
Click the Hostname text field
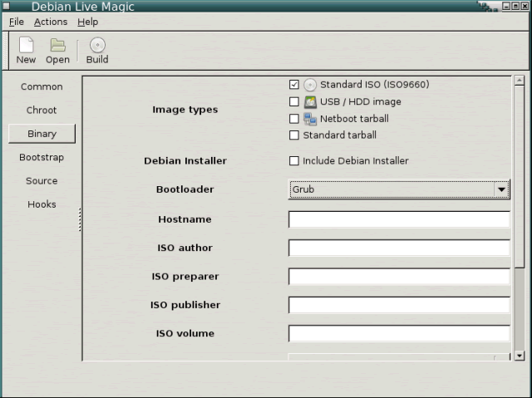coord(399,219)
